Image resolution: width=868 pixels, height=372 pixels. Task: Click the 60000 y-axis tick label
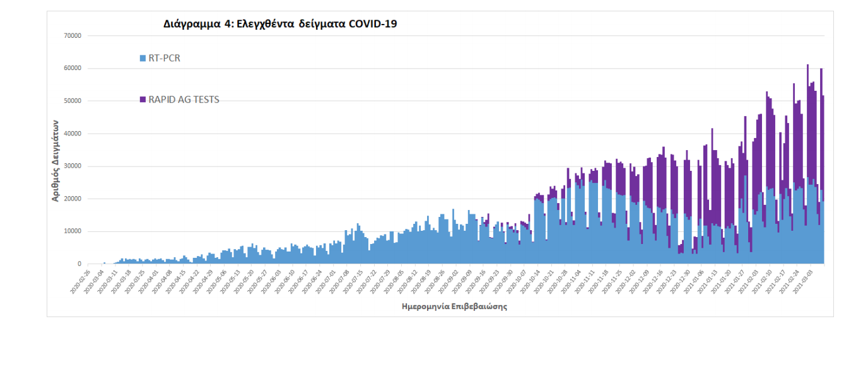[x=73, y=68]
